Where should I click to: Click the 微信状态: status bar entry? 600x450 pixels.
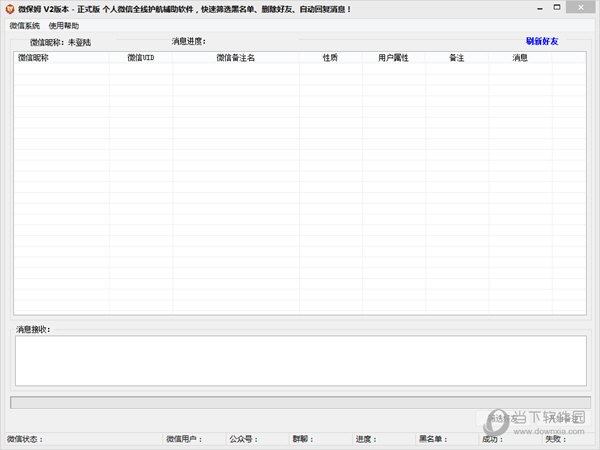click(x=25, y=439)
